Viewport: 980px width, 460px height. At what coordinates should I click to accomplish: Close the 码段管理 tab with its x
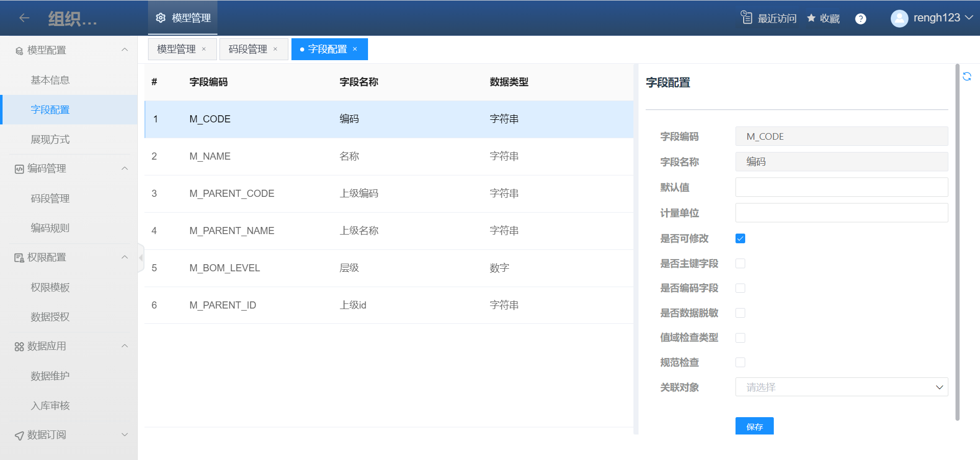pos(276,49)
